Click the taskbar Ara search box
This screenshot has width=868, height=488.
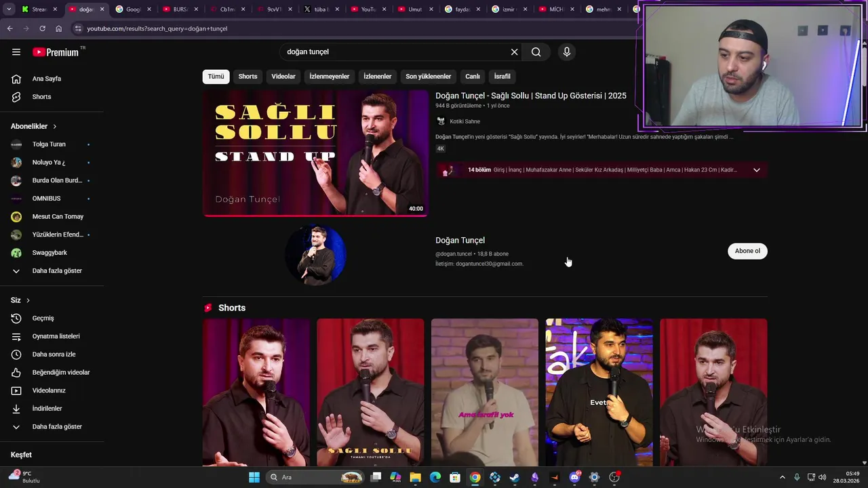[315, 477]
